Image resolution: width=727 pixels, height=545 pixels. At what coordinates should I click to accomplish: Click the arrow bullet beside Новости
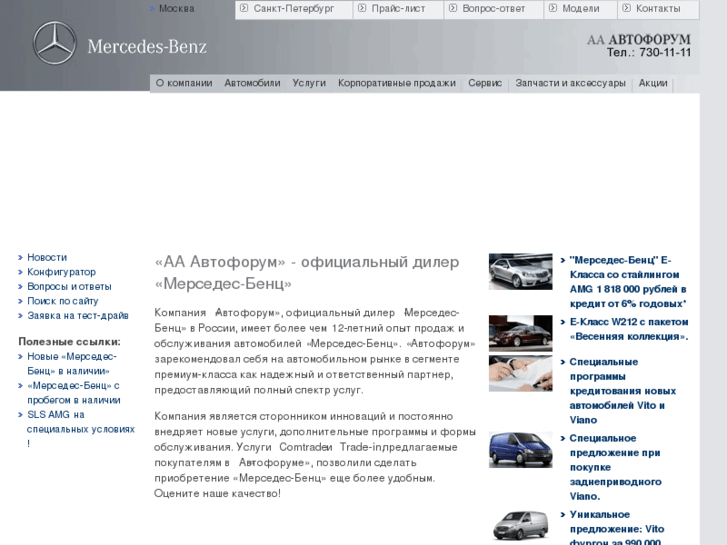tap(20, 257)
